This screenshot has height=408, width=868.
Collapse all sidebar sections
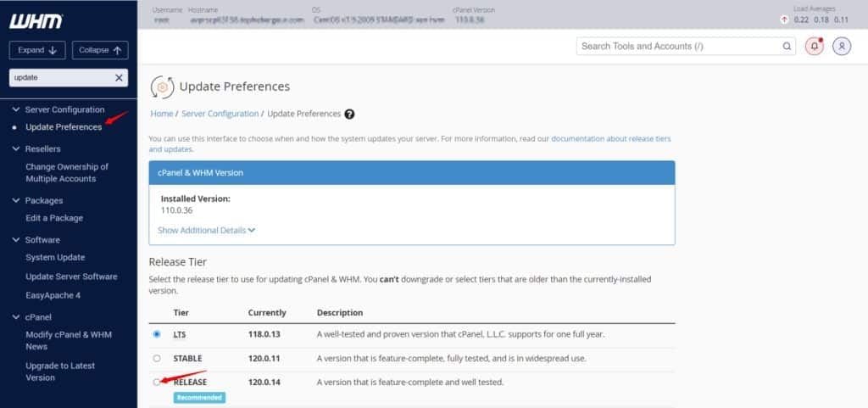pyautogui.click(x=100, y=50)
